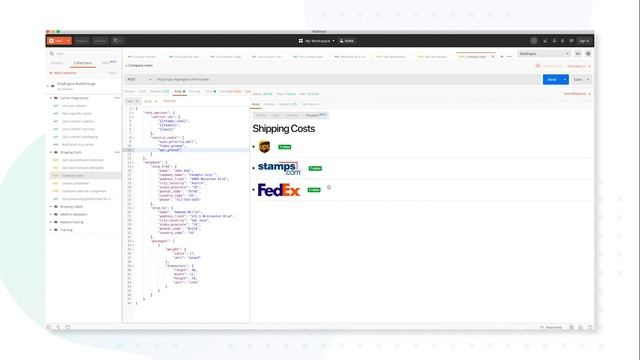
Task: Click the Import button in header
Action: pyautogui.click(x=82, y=41)
